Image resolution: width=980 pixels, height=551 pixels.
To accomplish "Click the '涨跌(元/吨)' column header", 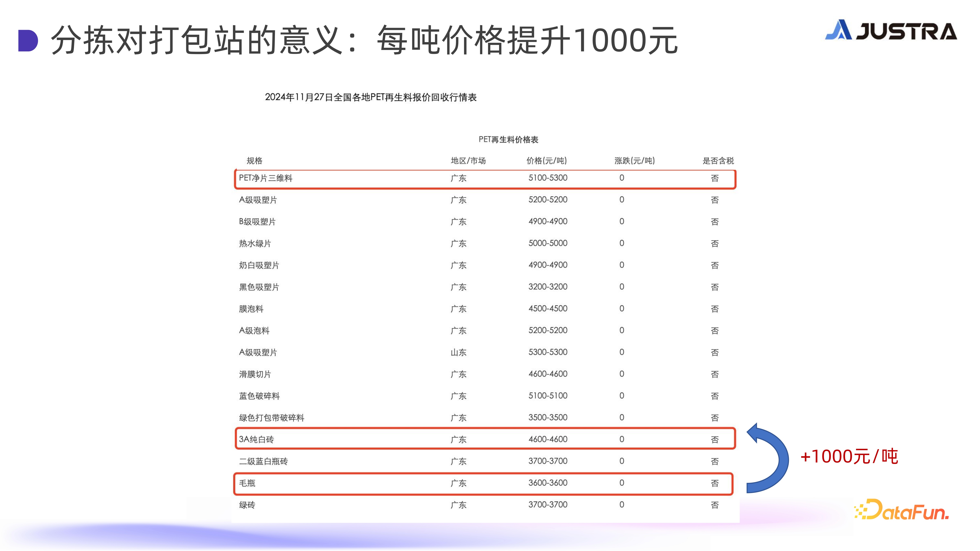I will click(635, 161).
